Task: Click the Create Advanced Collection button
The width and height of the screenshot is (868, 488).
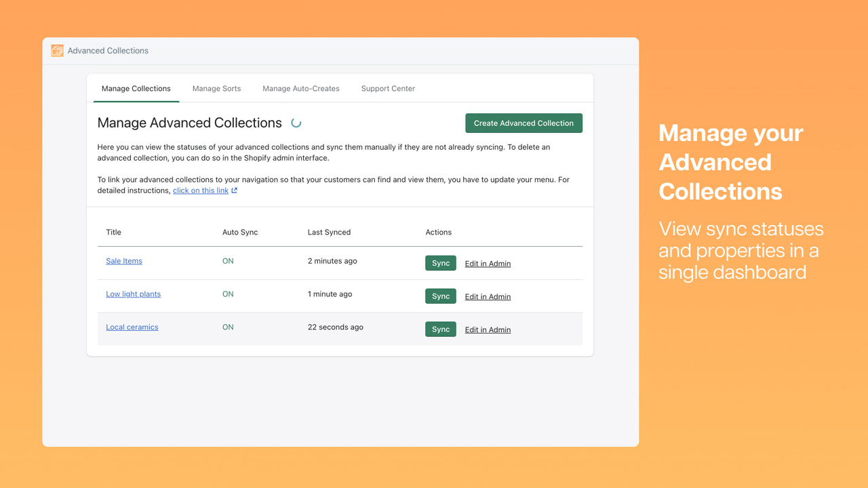Action: (523, 123)
